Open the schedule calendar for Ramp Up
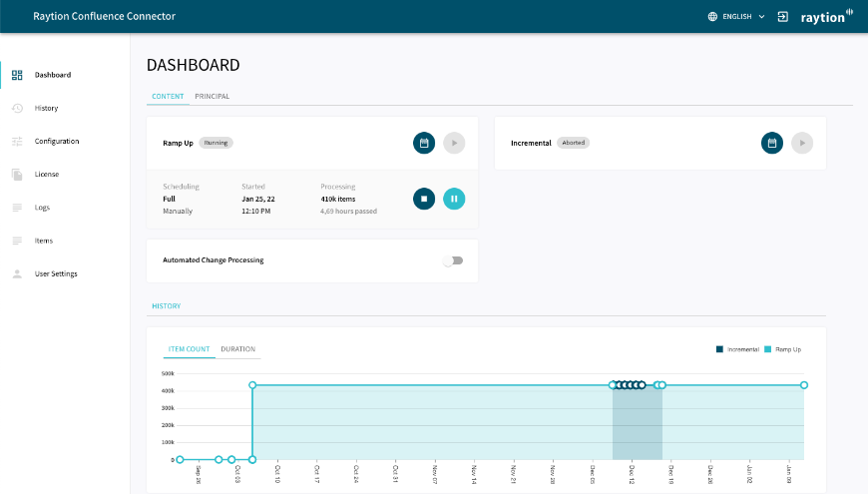The height and width of the screenshot is (494, 868). tap(424, 143)
